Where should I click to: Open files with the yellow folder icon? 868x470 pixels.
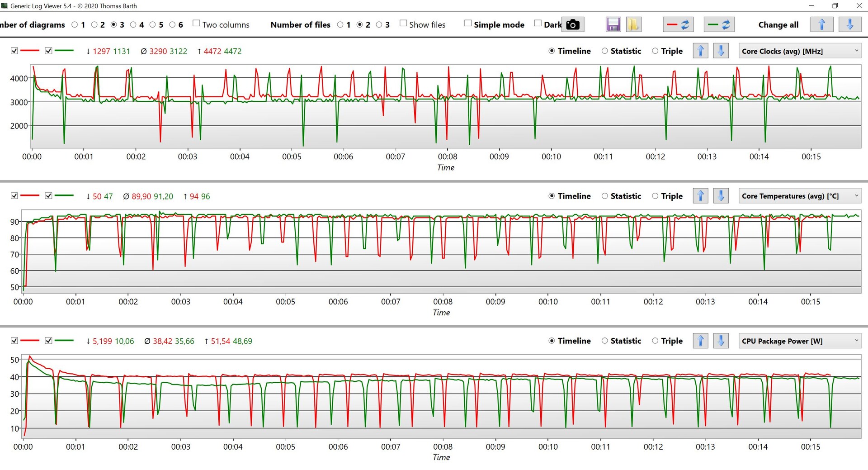point(633,25)
